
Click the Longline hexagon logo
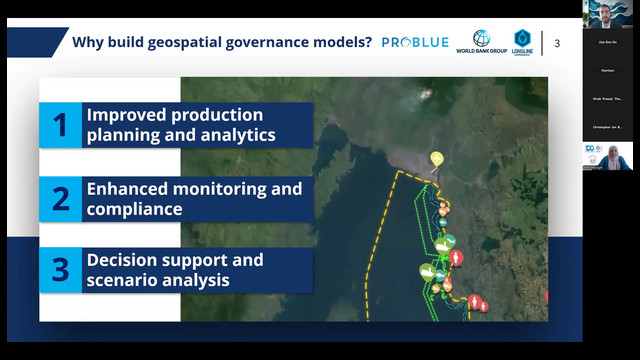pos(522,42)
